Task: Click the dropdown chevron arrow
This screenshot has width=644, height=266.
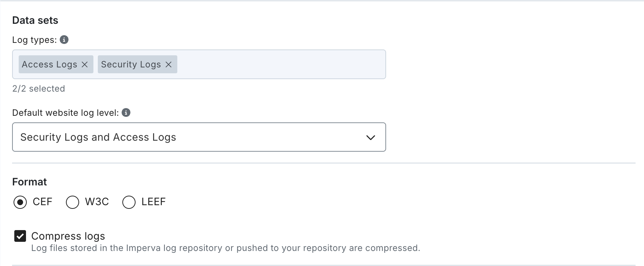Action: pos(371,137)
